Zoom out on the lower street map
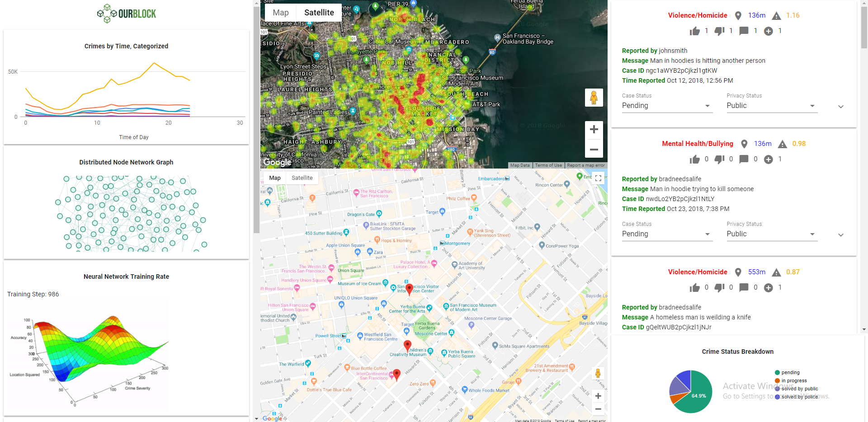 click(x=598, y=409)
